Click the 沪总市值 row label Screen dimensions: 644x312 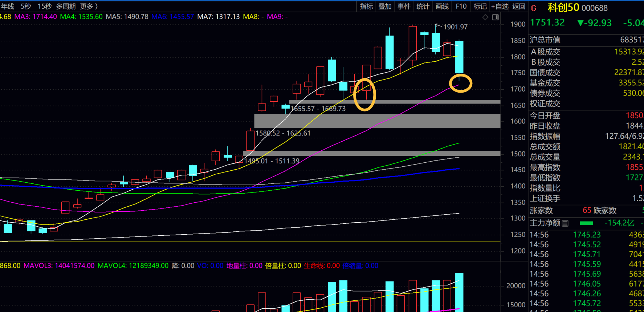pyautogui.click(x=545, y=40)
